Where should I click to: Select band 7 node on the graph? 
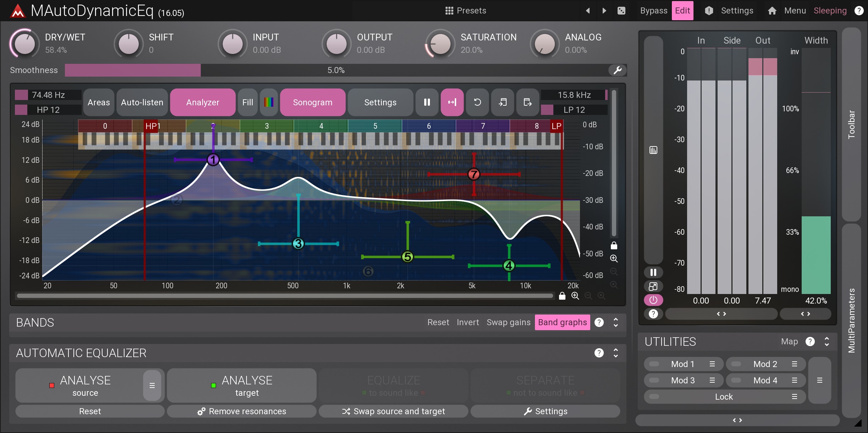(474, 174)
